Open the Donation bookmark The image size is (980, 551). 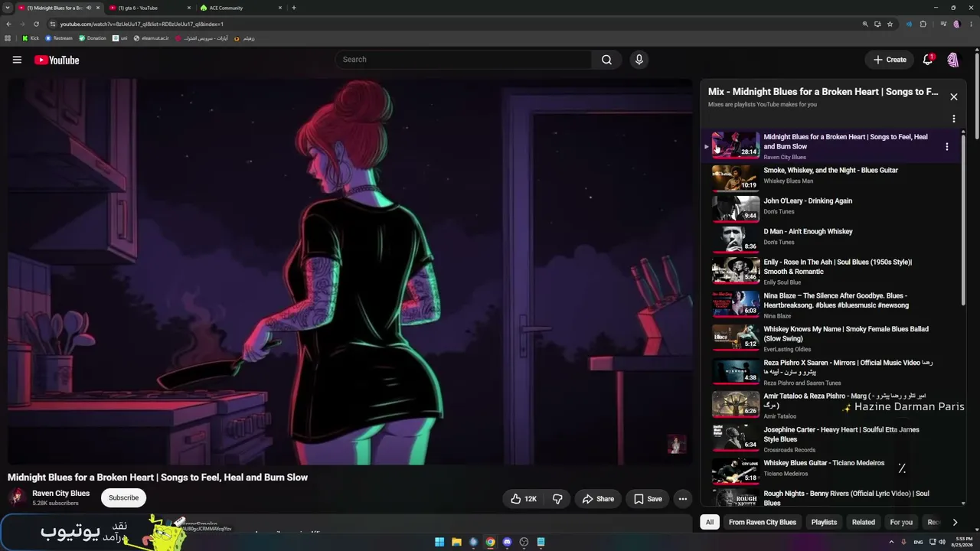pyautogui.click(x=93, y=38)
